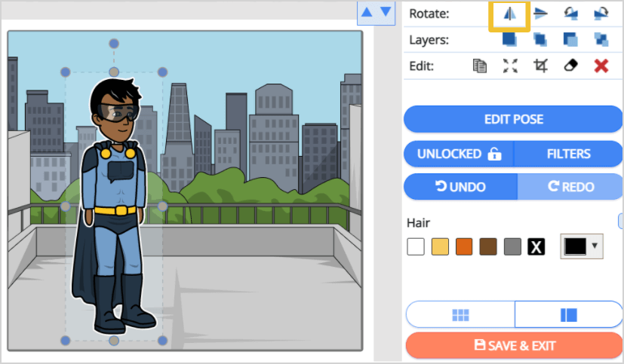Set hair color to orange
The width and height of the screenshot is (624, 364).
click(x=464, y=246)
